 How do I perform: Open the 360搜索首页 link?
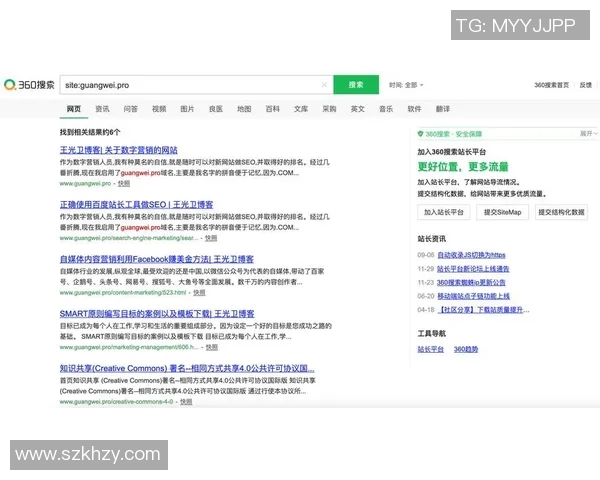click(551, 85)
